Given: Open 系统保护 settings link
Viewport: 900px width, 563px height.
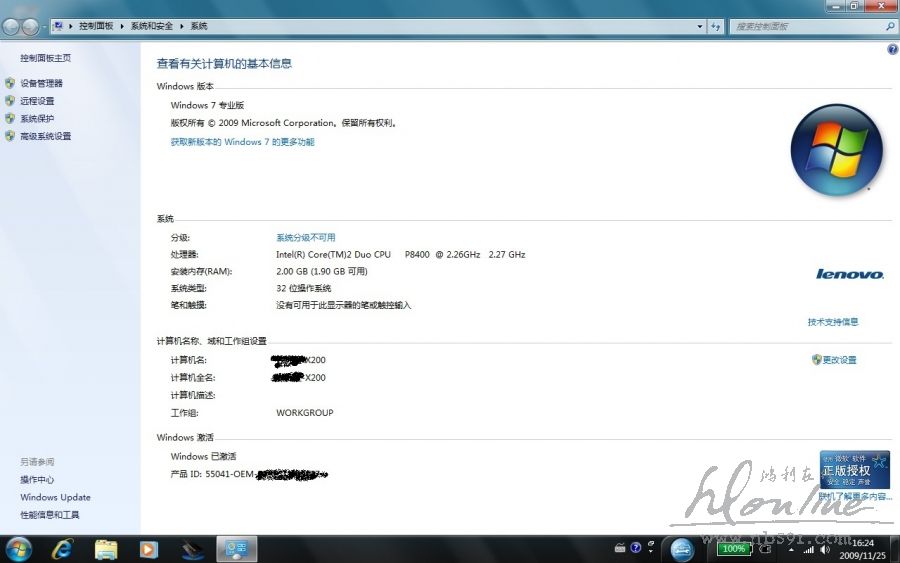Looking at the screenshot, I should (x=37, y=119).
